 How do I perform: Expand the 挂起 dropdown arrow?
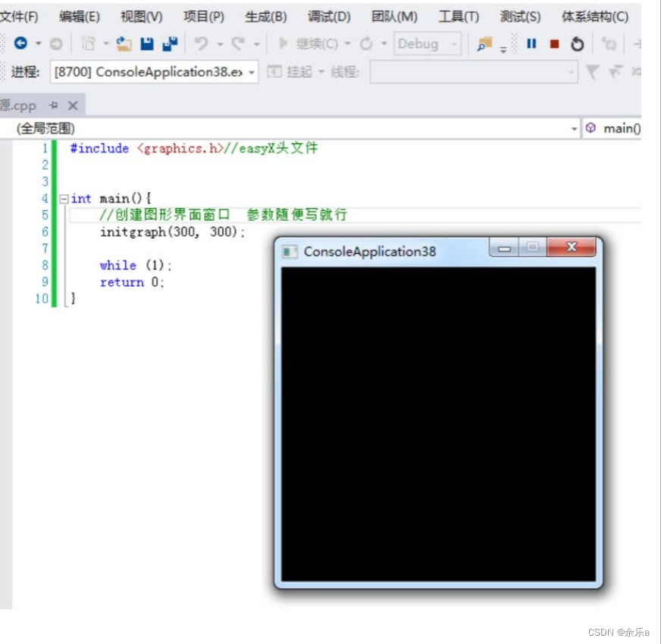tap(321, 72)
